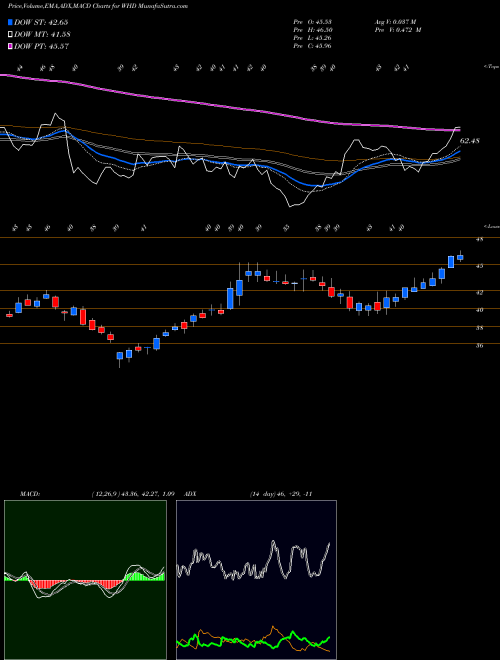Click the '<Lows' marker label

491,227
